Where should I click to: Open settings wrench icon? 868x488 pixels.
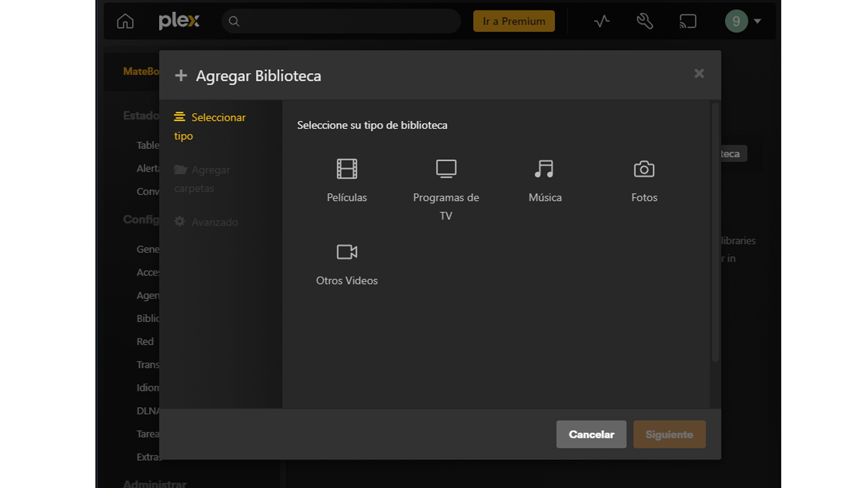point(645,21)
